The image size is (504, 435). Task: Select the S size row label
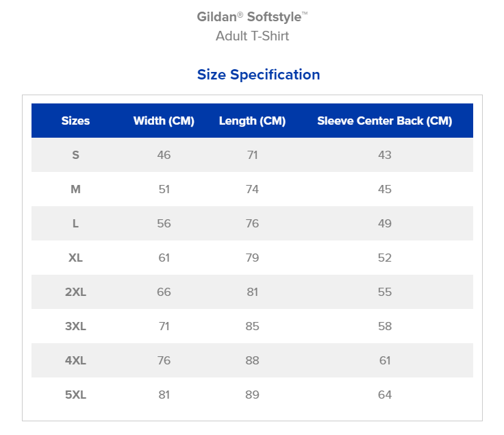click(75, 155)
